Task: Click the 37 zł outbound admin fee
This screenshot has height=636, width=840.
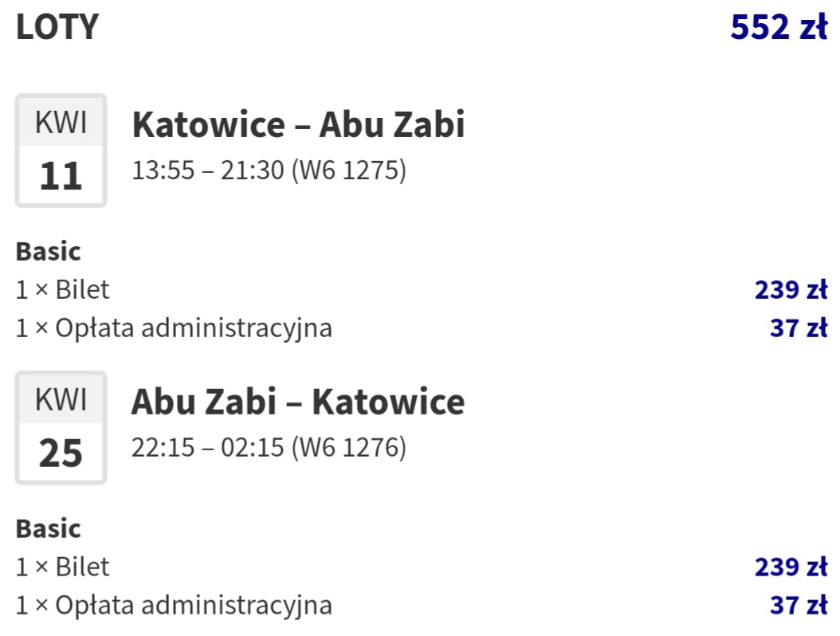Action: 799,328
